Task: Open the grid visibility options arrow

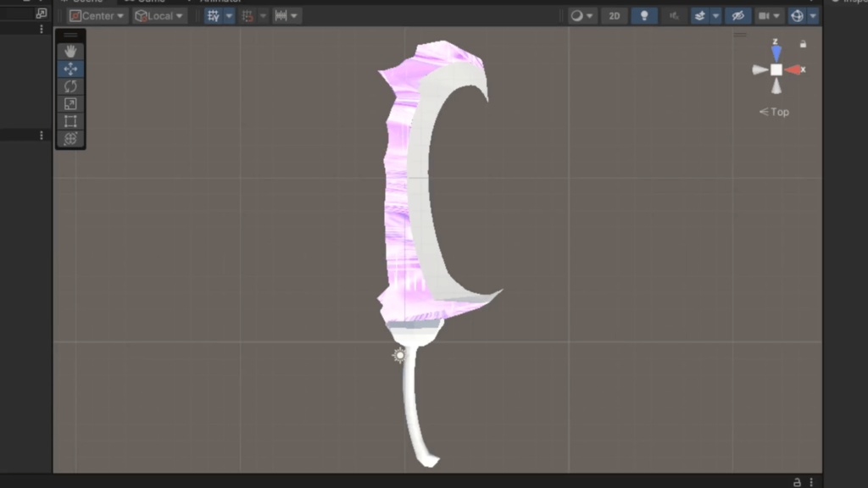Action: 229,16
